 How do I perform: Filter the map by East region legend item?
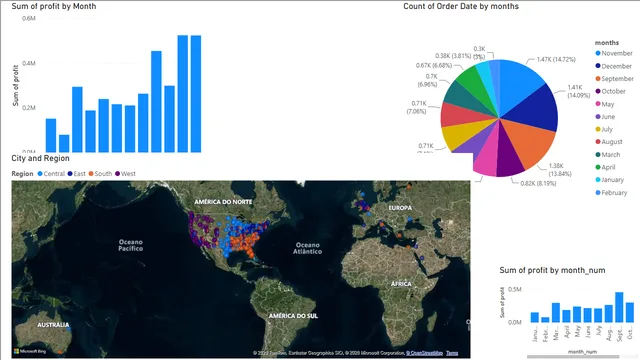tap(76, 173)
